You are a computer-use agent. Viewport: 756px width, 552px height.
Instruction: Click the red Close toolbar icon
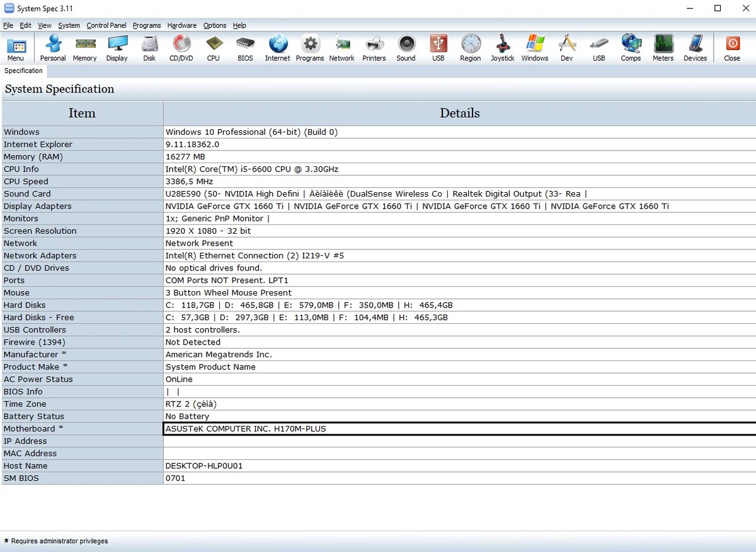(x=732, y=49)
